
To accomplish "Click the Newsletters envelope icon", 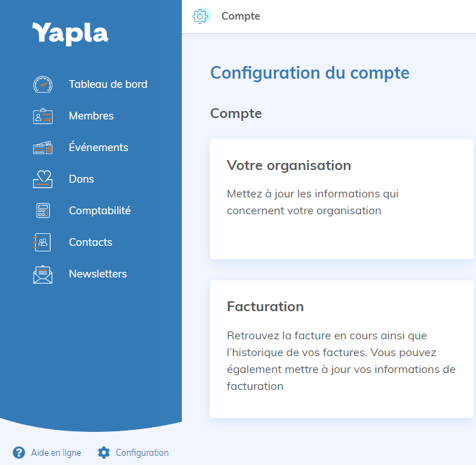I will coord(43,274).
